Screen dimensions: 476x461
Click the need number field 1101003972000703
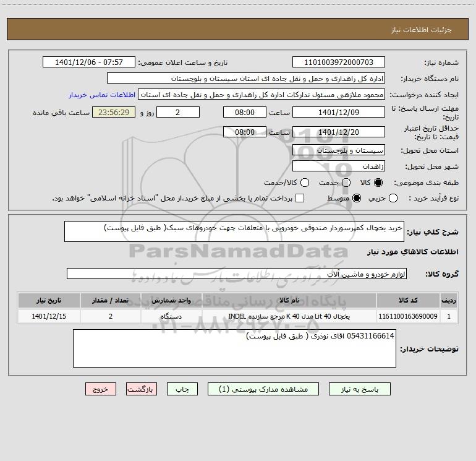coord(339,62)
